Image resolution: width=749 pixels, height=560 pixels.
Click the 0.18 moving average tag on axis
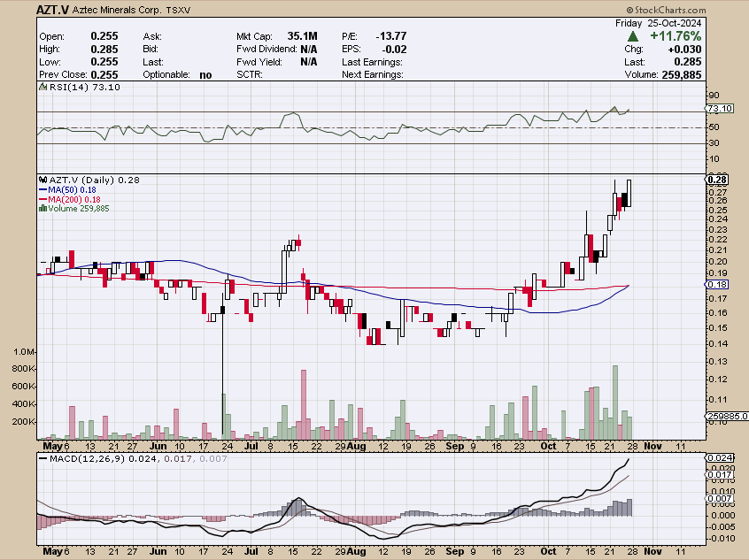point(717,285)
